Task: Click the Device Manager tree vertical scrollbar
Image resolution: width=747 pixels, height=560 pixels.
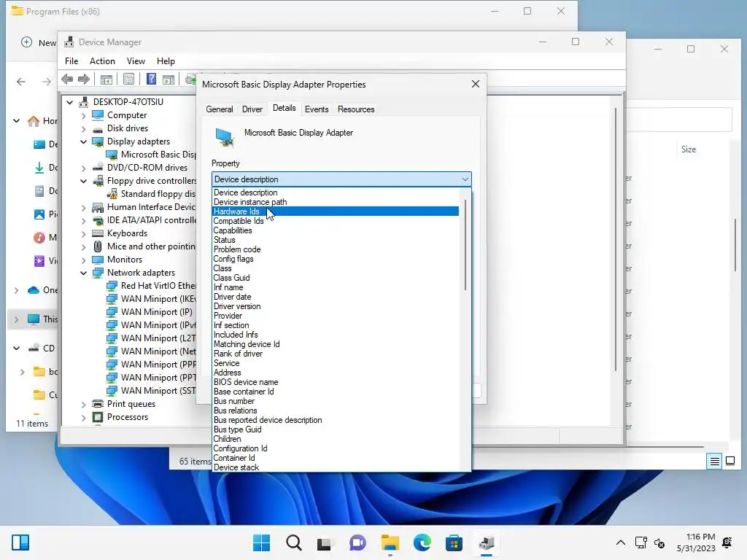Action: tap(616, 238)
